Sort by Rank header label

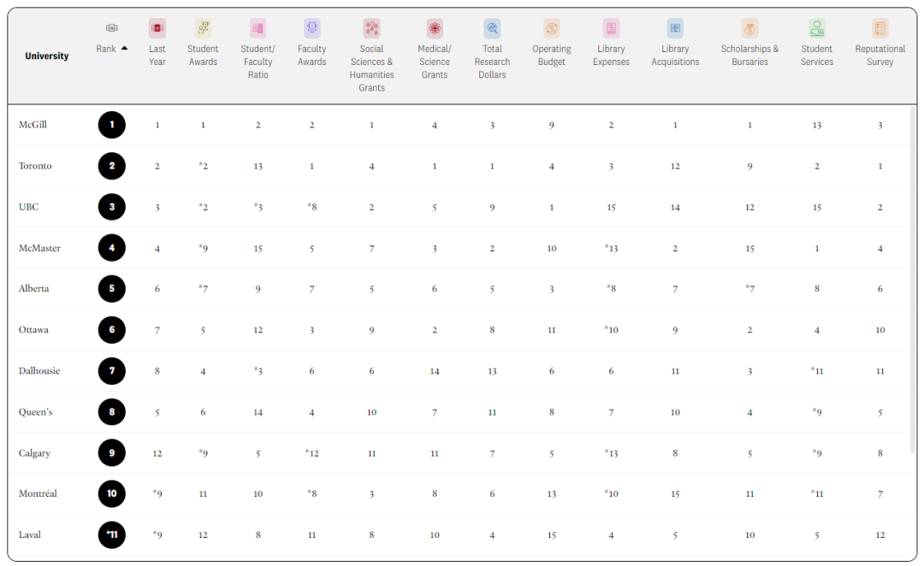click(106, 49)
